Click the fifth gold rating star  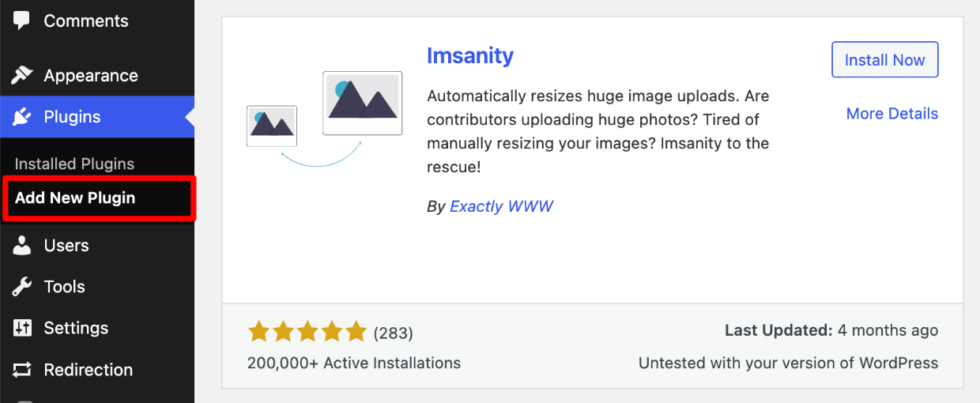(356, 332)
